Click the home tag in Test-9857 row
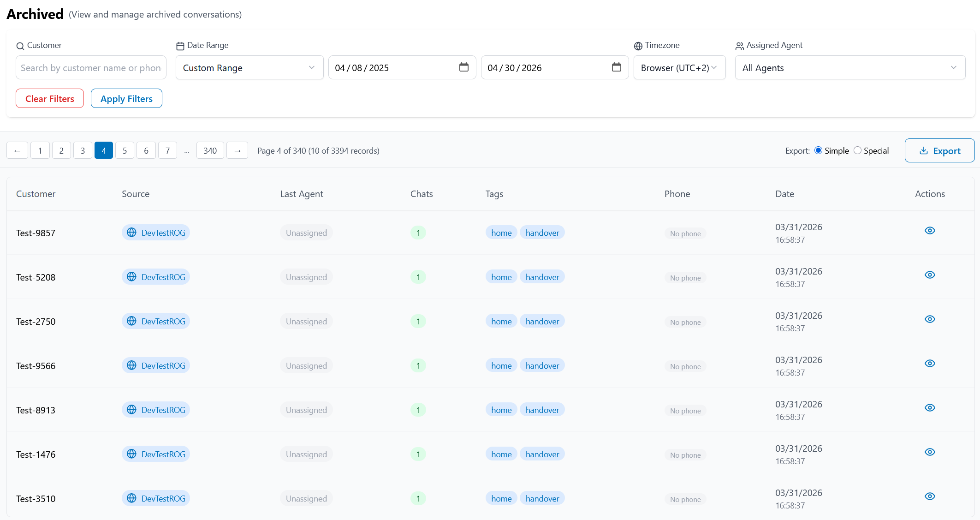This screenshot has width=980, height=520. coord(501,233)
